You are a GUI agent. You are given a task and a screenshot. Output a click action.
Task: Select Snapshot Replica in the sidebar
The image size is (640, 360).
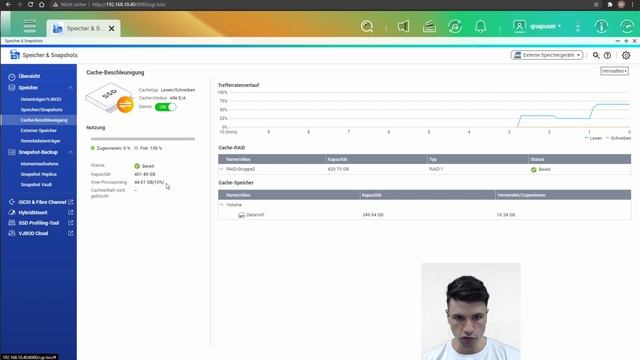click(38, 174)
